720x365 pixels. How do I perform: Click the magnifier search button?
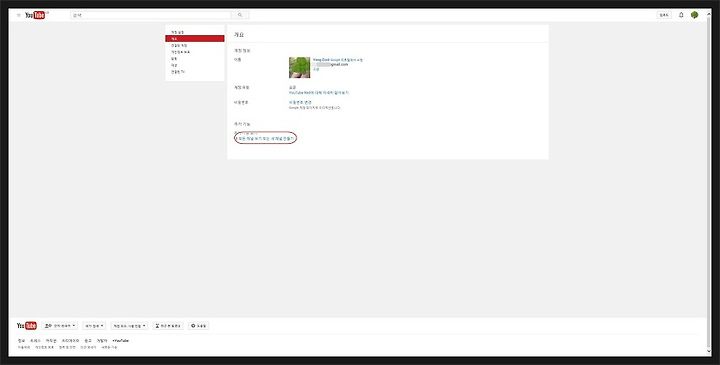240,15
